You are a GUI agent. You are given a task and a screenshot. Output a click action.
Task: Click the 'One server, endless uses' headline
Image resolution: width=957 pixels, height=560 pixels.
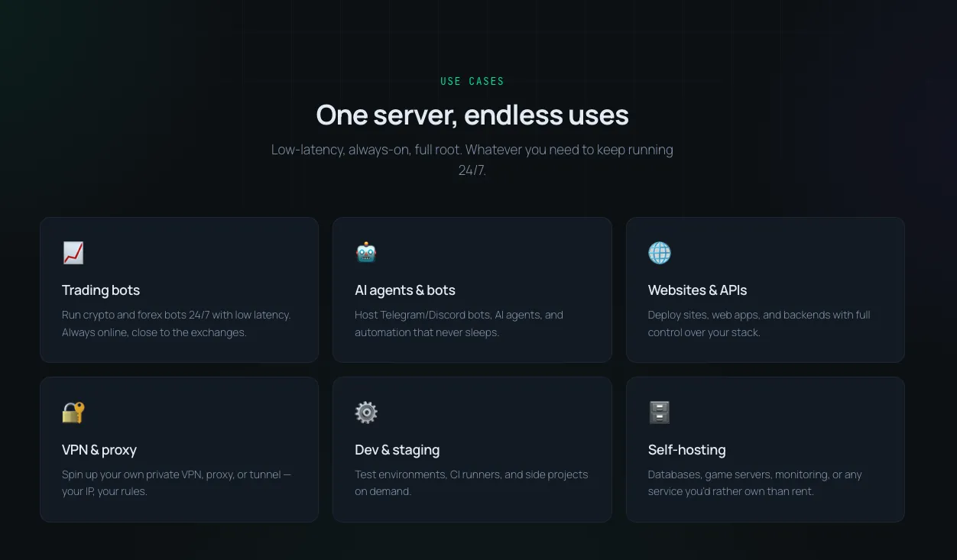[472, 115]
